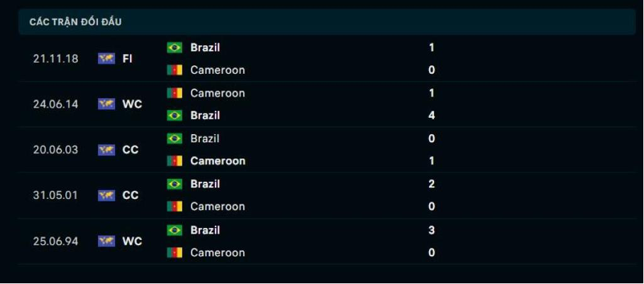Open the Brazil team link in the 24.06.14 match
This screenshot has width=644, height=284.
(x=205, y=116)
